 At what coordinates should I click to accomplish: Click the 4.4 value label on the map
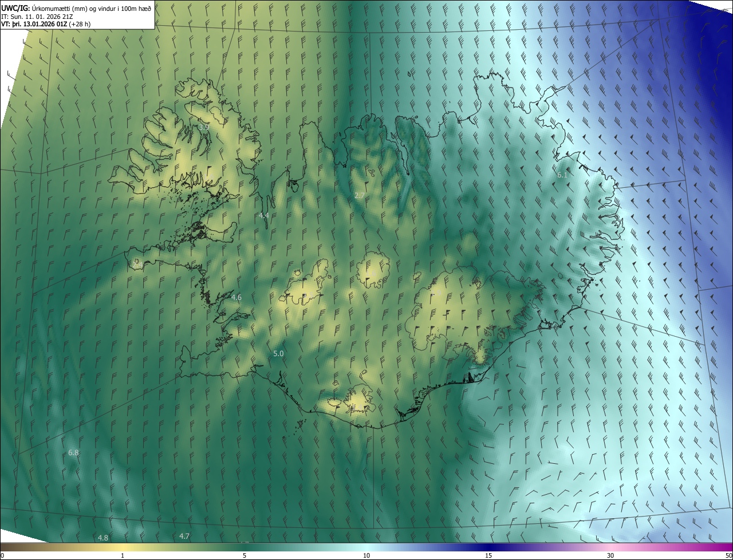click(264, 215)
